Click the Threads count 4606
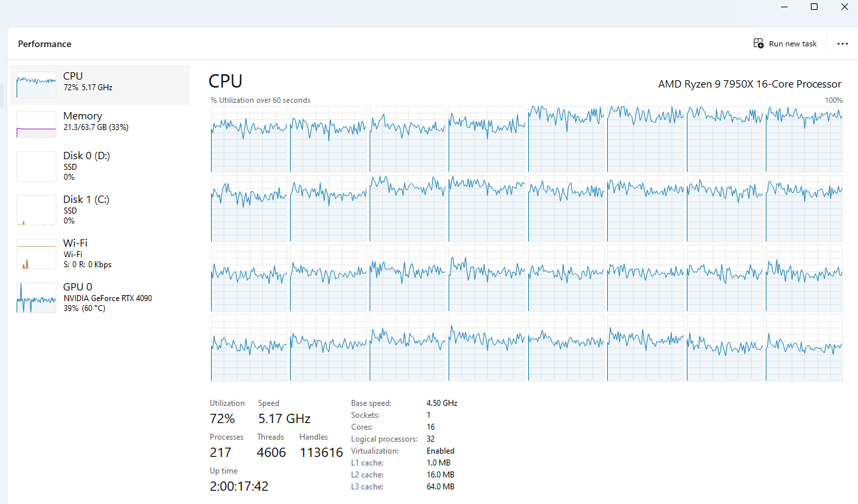 [271, 452]
